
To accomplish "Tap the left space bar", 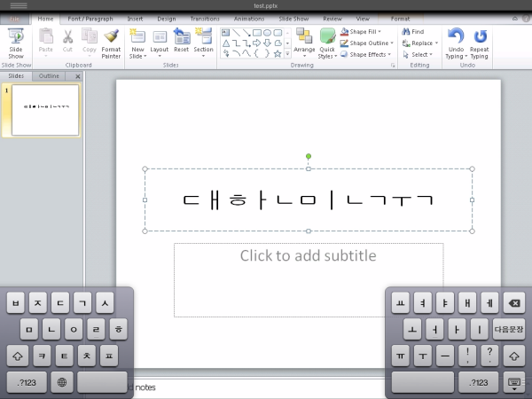I will [102, 382].
